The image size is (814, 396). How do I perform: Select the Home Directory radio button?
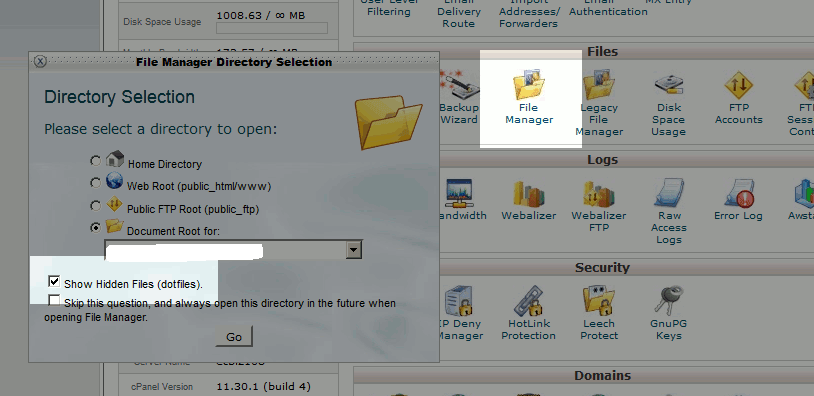[95, 161]
